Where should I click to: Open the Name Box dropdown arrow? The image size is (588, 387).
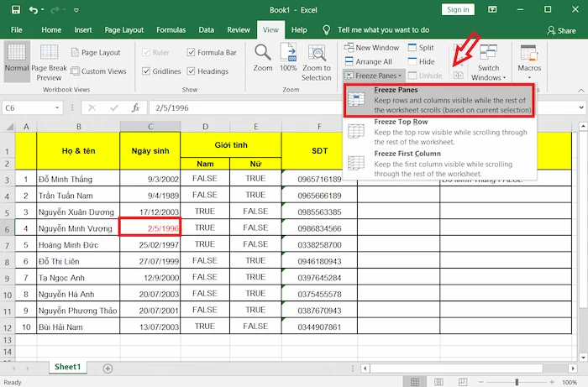(57, 108)
